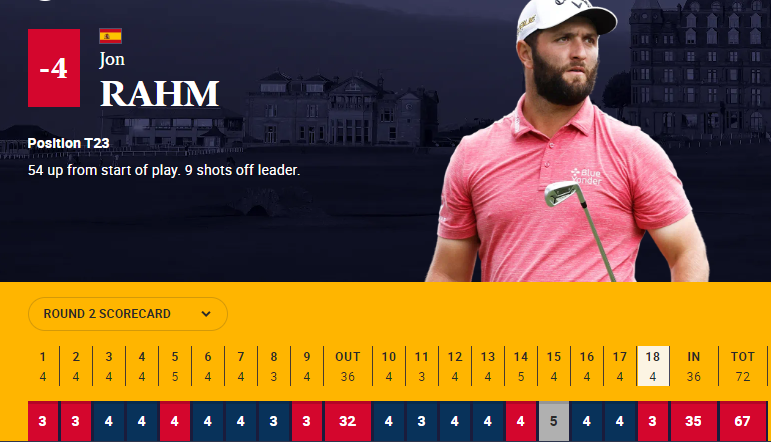Click the grey bogey 5 on hole 15
The height and width of the screenshot is (442, 771).
(x=554, y=421)
